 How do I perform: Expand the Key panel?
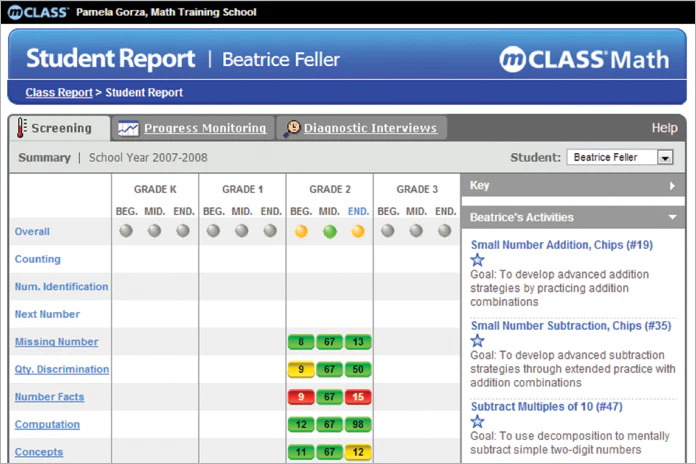(672, 186)
